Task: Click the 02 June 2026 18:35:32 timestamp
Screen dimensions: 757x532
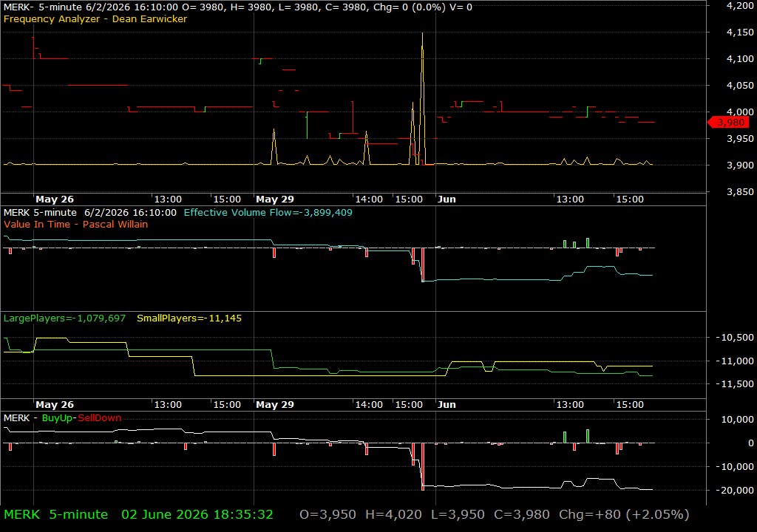Action: coord(197,514)
